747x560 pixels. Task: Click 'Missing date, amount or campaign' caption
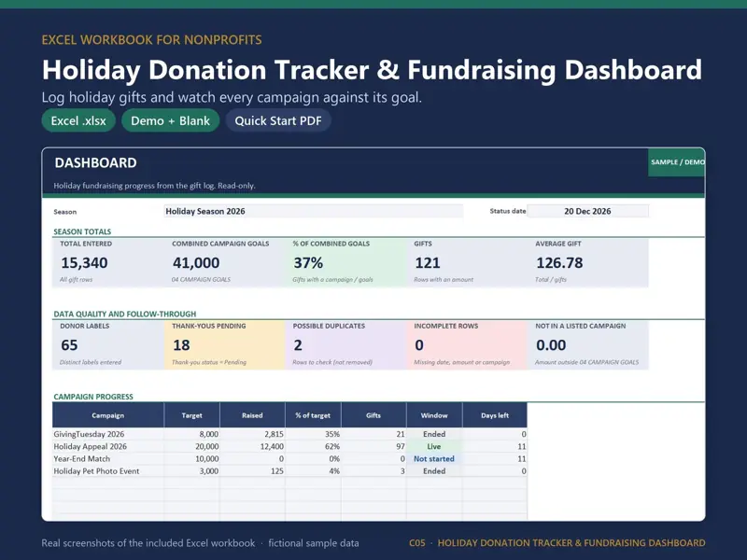[x=461, y=362]
